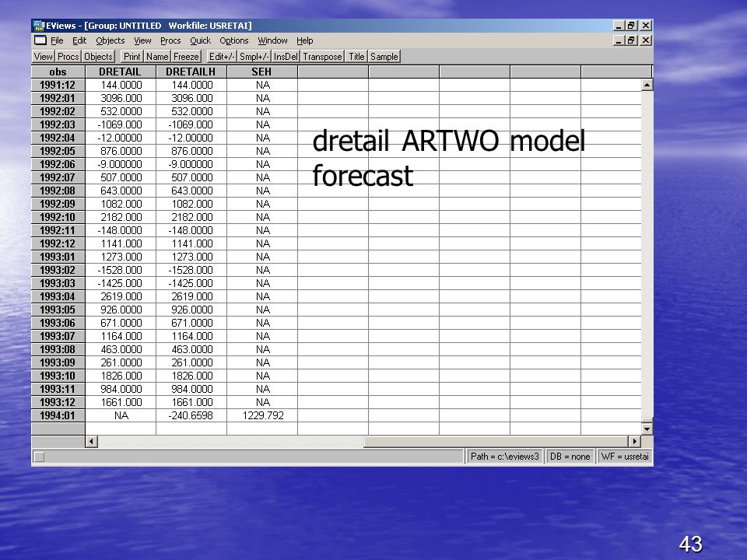The height and width of the screenshot is (560, 747).
Task: Click DRETAIL cell value 1661.000
Action: (x=120, y=402)
